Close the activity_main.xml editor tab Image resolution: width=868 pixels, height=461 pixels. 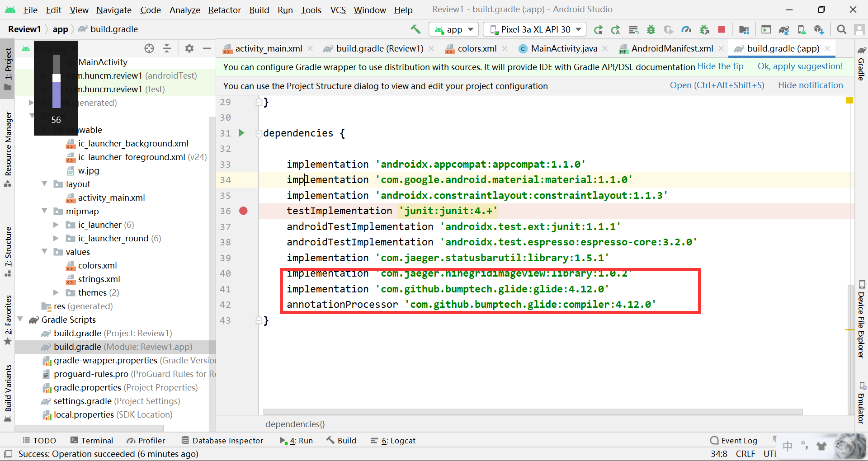[x=310, y=48]
